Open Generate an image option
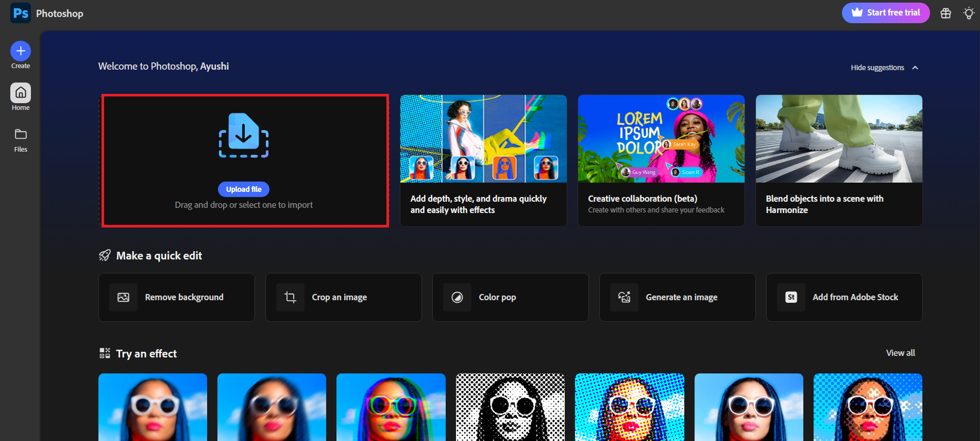This screenshot has width=980, height=441. (677, 297)
